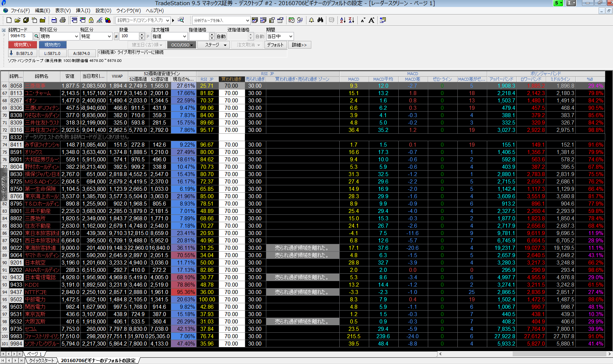Image resolution: width=613 pixels, height=364 pixels.
Task: Open the 取引区分 dropdown showing 現物
Action: pyautogui.click(x=77, y=36)
